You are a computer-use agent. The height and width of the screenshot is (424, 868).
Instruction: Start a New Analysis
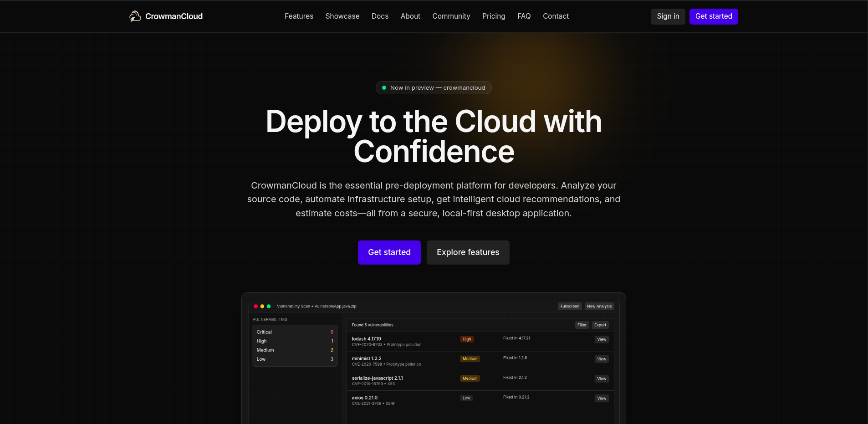[x=599, y=307]
